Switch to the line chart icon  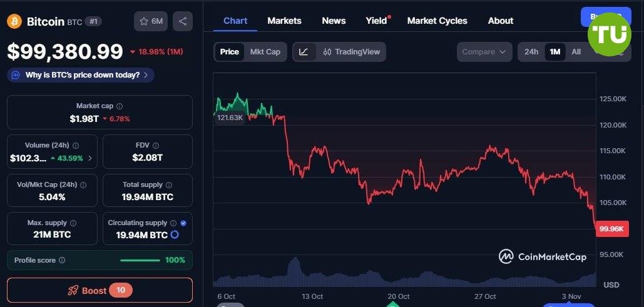(304, 52)
